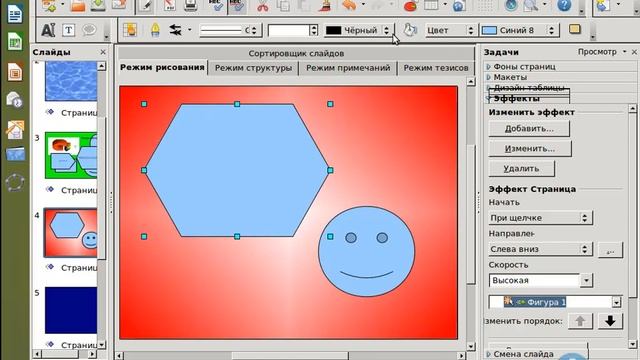Open the blue folder icon in dock
The height and width of the screenshot is (360, 640).
[16, 154]
